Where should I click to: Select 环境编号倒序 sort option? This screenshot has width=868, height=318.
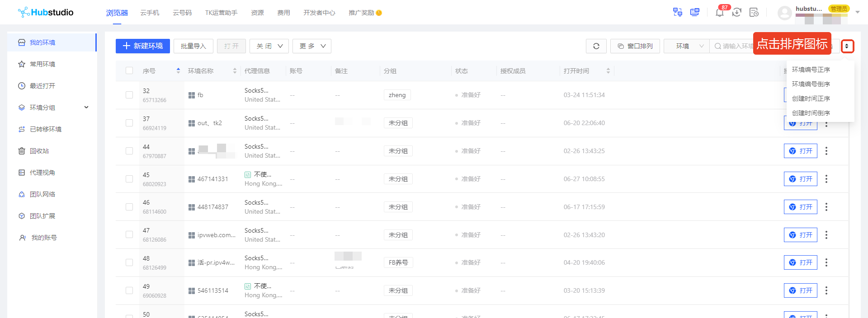811,84
